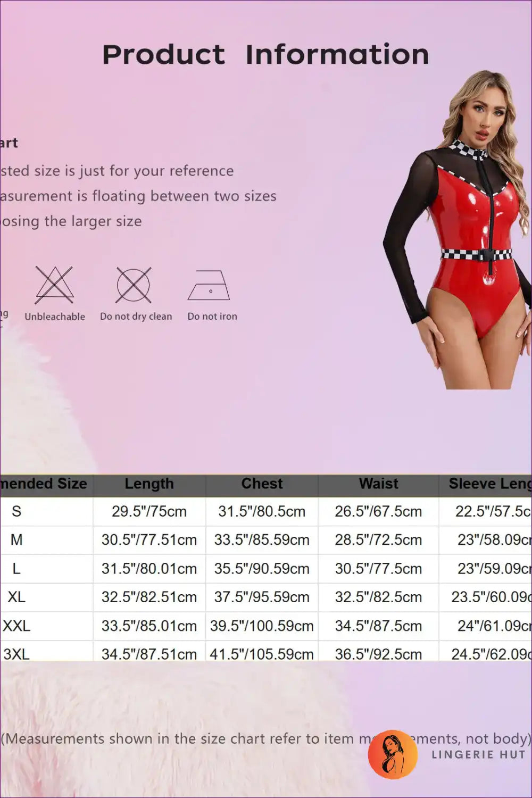Click length value 33.5"/85.01cm for XXL
This screenshot has height=798, width=532.
coord(149,626)
